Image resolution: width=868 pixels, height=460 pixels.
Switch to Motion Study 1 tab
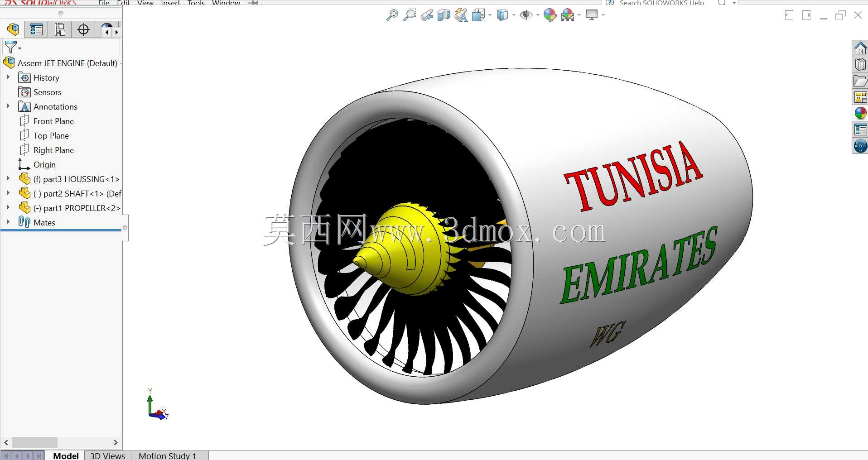pos(168,455)
